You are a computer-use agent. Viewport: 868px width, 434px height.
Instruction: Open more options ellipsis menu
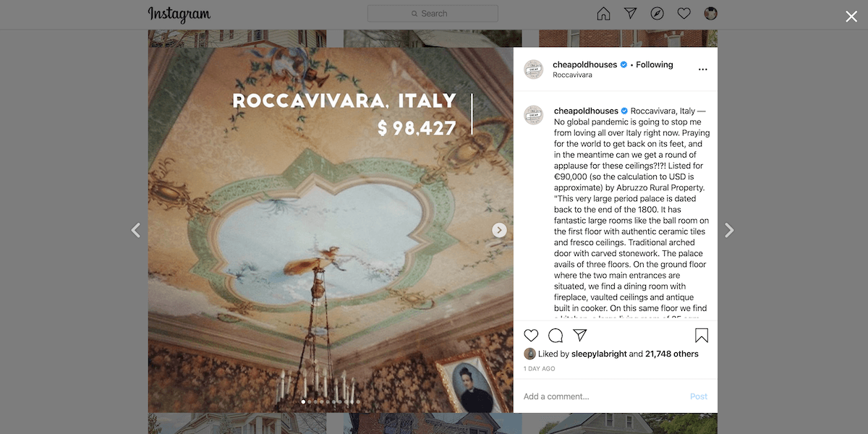tap(702, 69)
